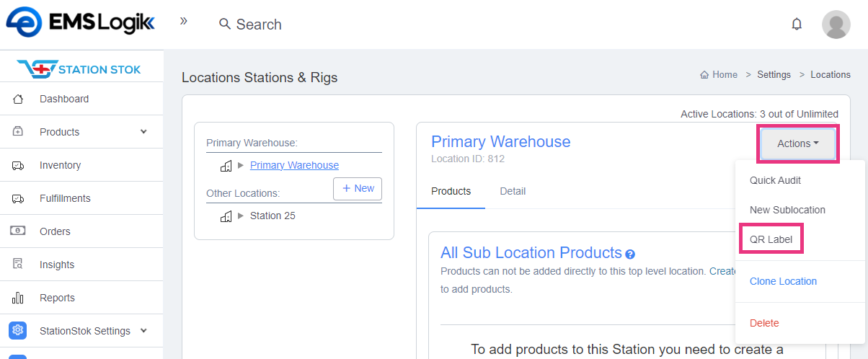The height and width of the screenshot is (359, 868).
Task: Click the Dashboard house icon
Action: pos(19,99)
